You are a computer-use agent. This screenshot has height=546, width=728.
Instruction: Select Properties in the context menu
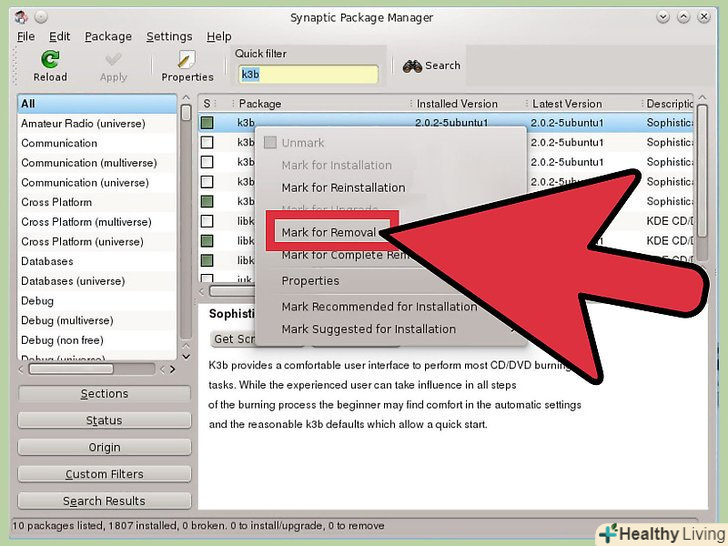[310, 281]
